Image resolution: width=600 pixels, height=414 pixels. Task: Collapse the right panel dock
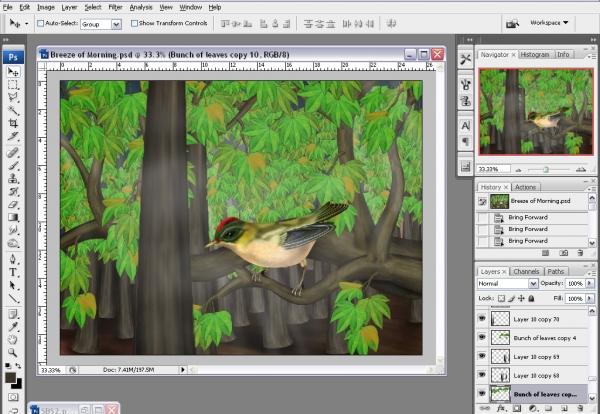pos(593,40)
